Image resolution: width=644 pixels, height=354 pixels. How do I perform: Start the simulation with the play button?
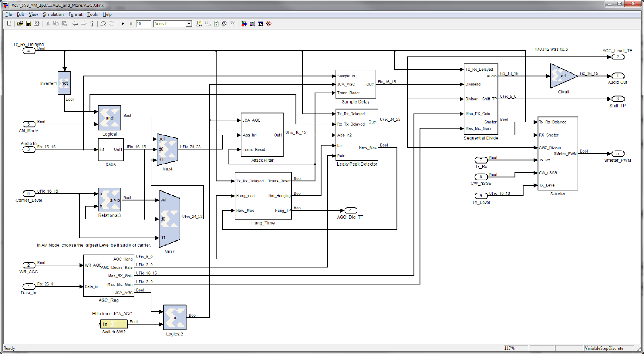(122, 24)
